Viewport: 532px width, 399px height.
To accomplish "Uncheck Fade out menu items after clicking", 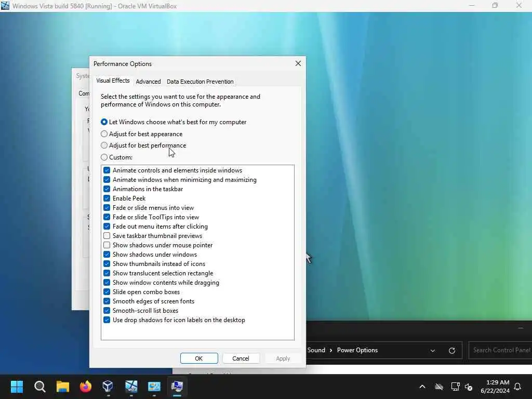I will [x=107, y=227].
